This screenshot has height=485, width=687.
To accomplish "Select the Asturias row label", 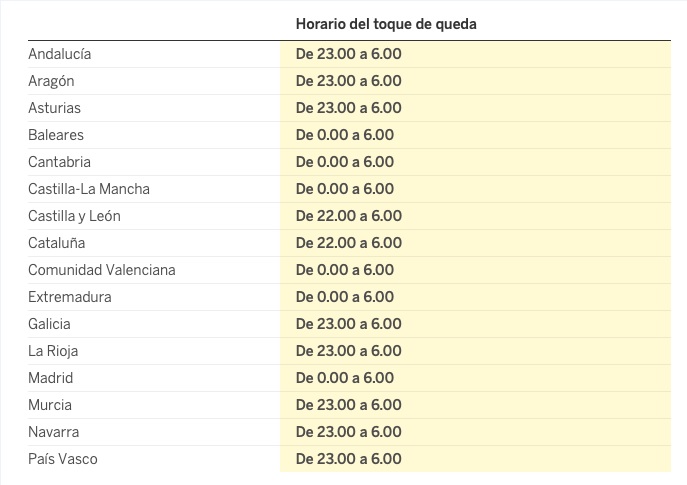I will click(54, 108).
